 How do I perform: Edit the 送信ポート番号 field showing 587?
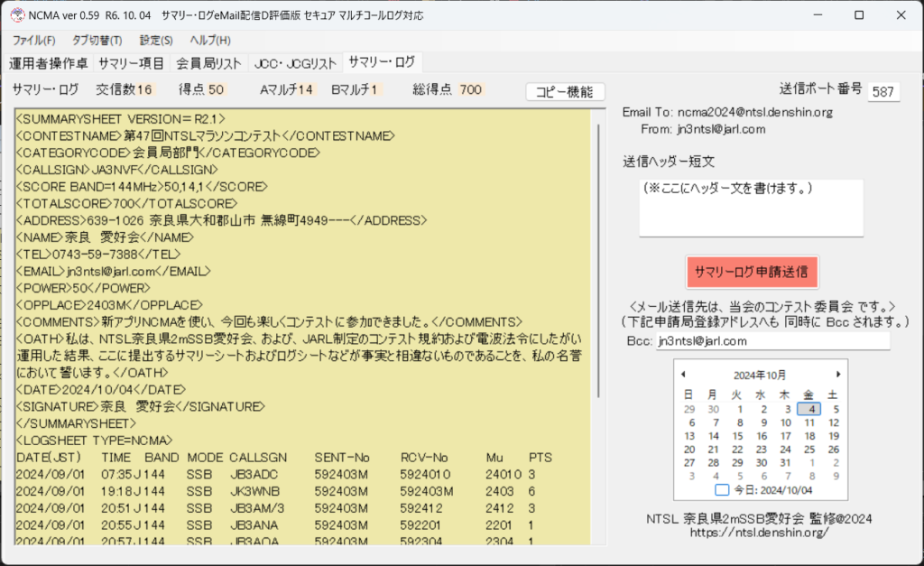(x=882, y=91)
